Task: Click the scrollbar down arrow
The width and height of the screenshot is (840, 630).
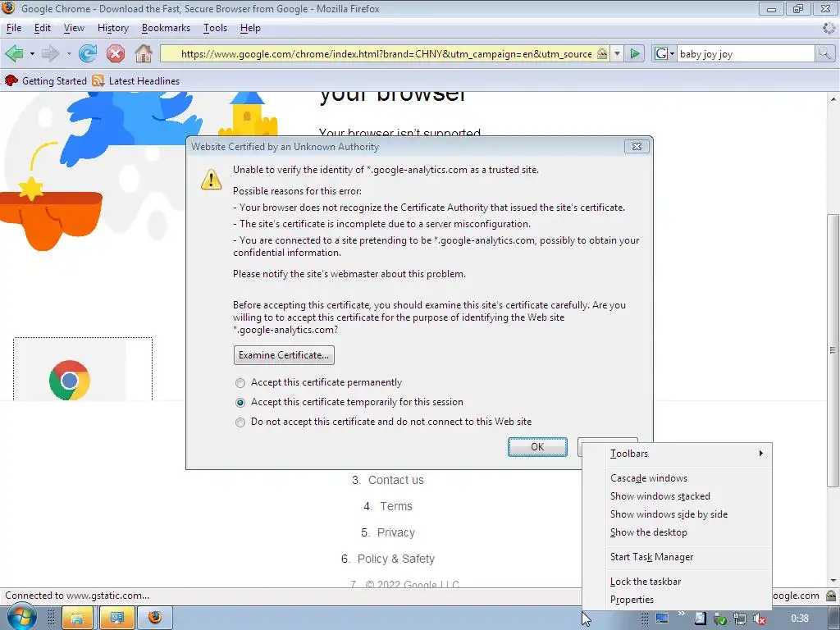Action: (833, 581)
